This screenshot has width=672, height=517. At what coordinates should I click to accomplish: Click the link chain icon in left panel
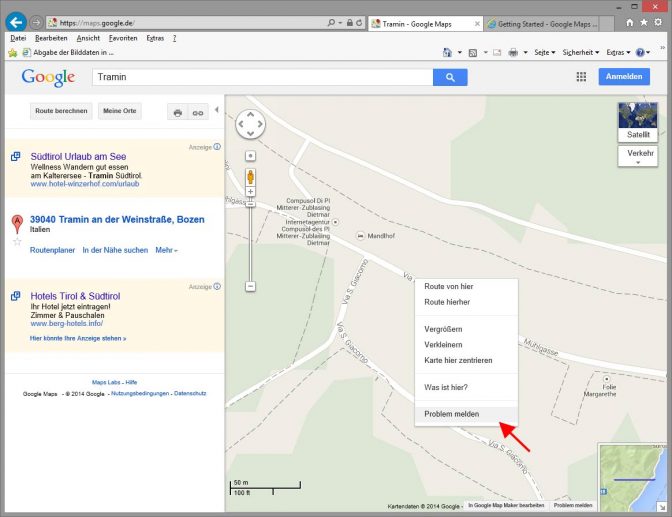[198, 113]
